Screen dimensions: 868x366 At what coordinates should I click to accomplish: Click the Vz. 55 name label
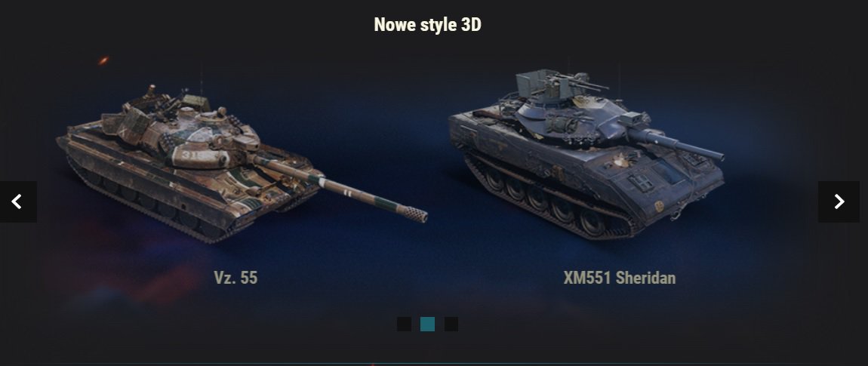click(235, 278)
